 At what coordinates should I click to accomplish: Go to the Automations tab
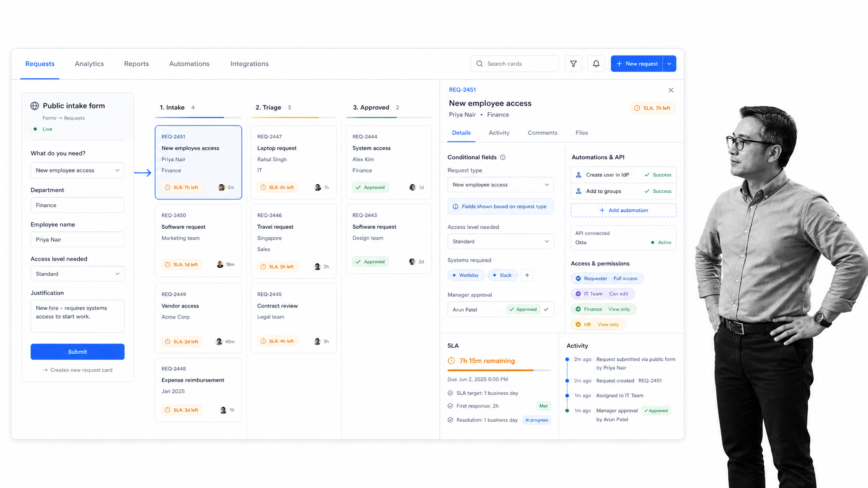tap(189, 64)
